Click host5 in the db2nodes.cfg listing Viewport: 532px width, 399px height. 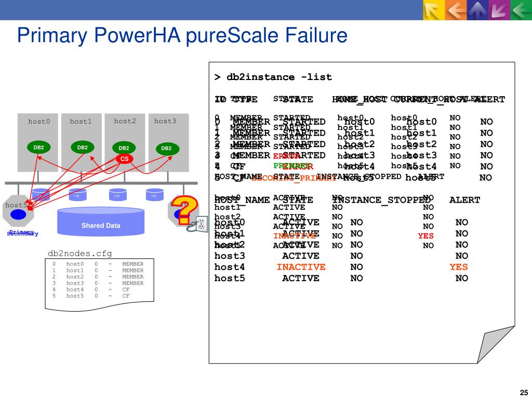coord(75,296)
